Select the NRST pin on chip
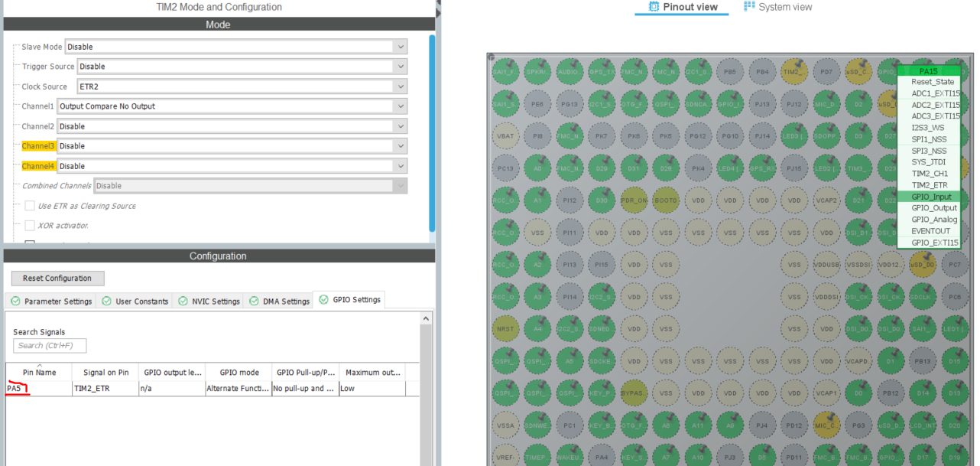 506,329
